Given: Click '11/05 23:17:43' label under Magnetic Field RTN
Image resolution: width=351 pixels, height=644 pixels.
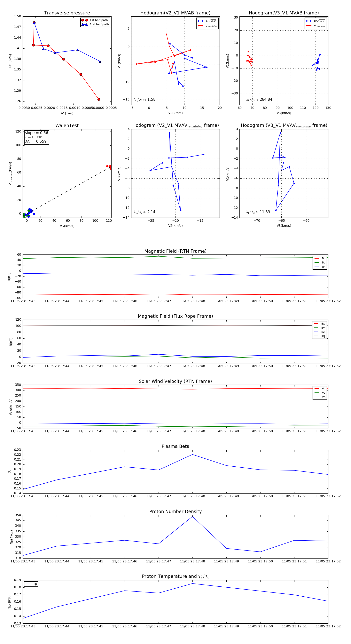Looking at the screenshot, I should click(23, 301).
